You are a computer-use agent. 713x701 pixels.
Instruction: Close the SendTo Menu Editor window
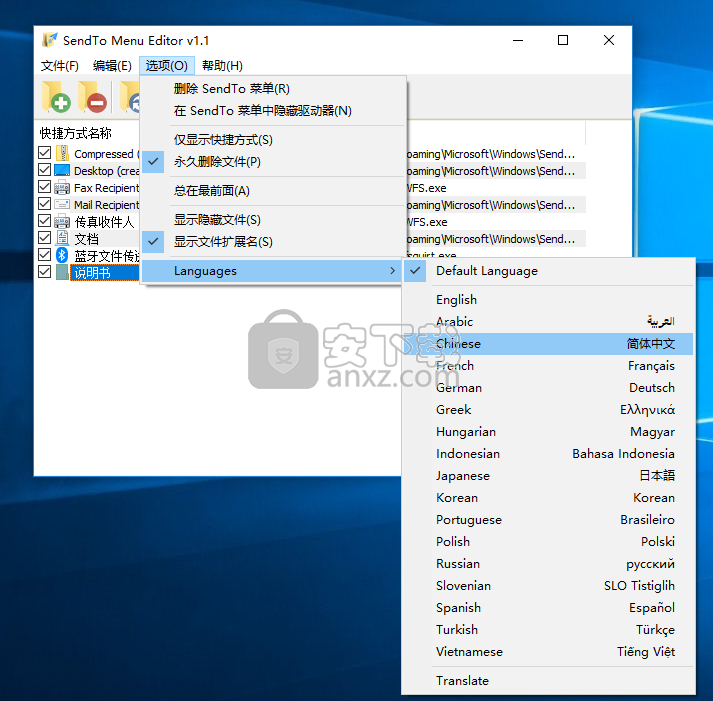(609, 40)
